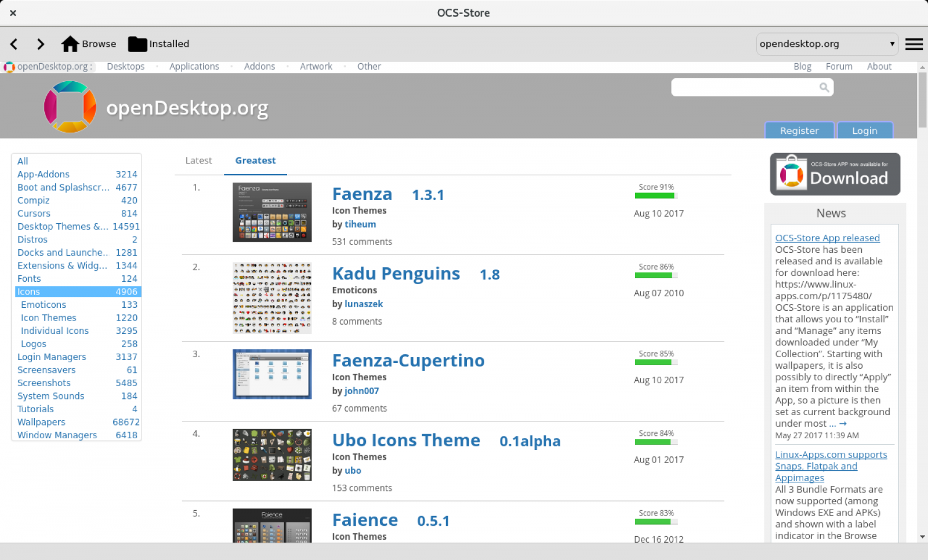Select Wallpapers in the category list
The image size is (928, 560).
pyautogui.click(x=41, y=422)
